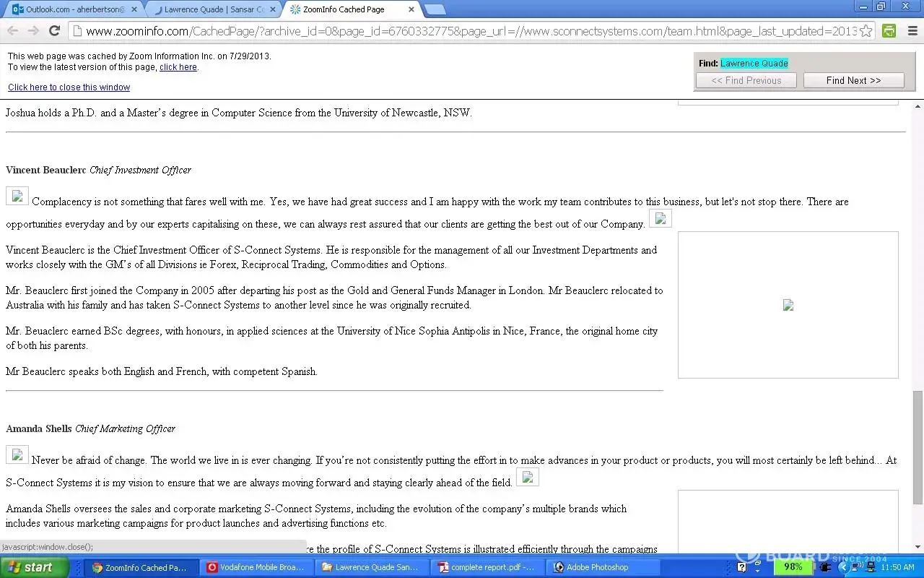Switch to the Lawrence Quade | Sansar tab
Viewport: 924px width, 578px height.
click(x=214, y=10)
